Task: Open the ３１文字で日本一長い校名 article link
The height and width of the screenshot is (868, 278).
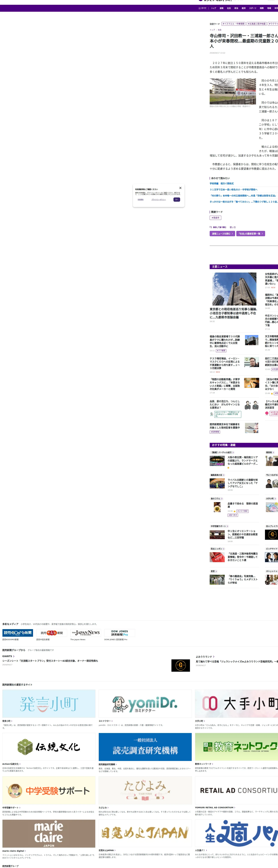Action: point(233,190)
